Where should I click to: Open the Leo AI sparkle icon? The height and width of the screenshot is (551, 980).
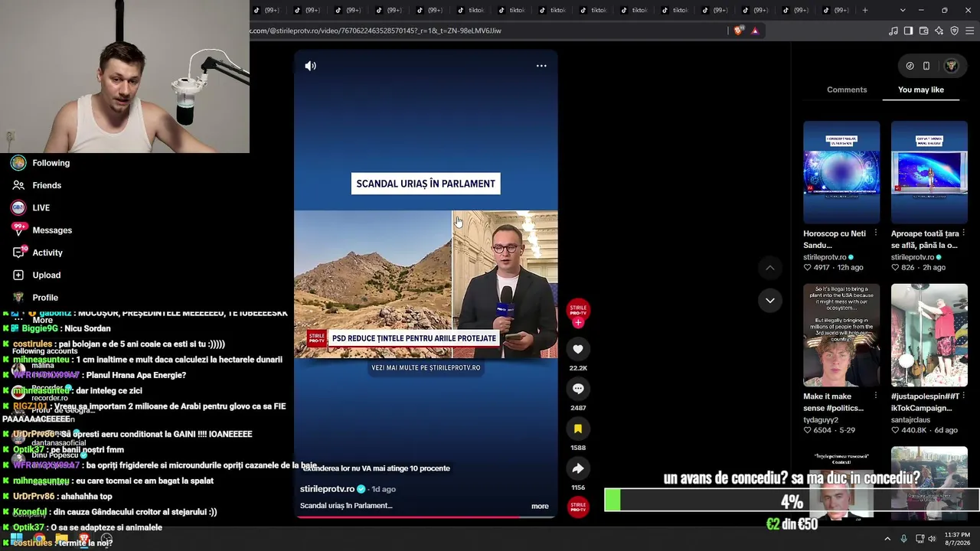coord(939,31)
